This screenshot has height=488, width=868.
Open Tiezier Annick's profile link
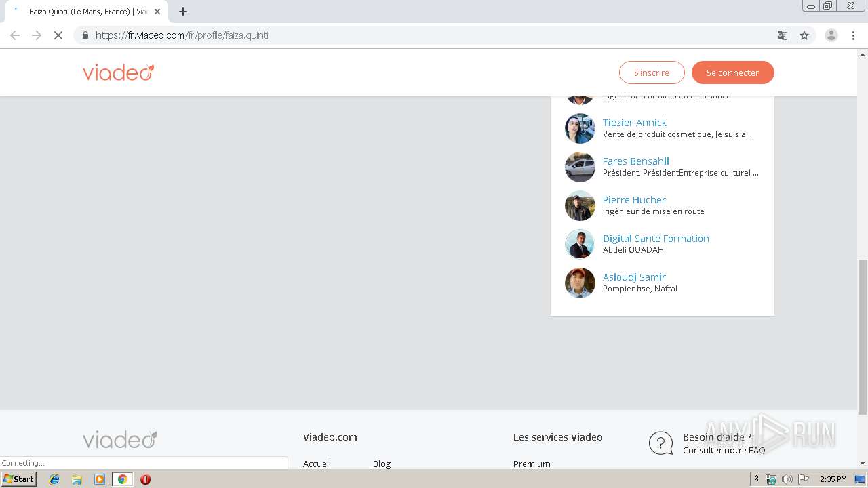coord(635,123)
